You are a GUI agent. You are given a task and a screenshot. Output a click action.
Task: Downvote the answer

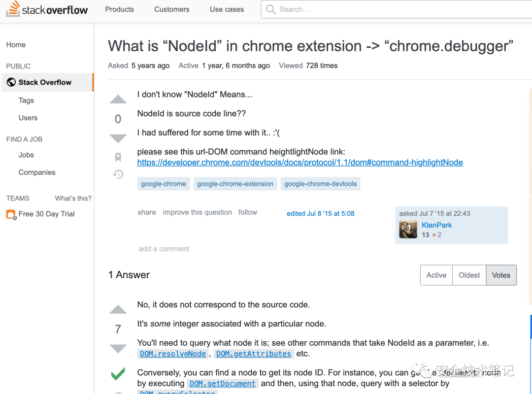pyautogui.click(x=118, y=348)
